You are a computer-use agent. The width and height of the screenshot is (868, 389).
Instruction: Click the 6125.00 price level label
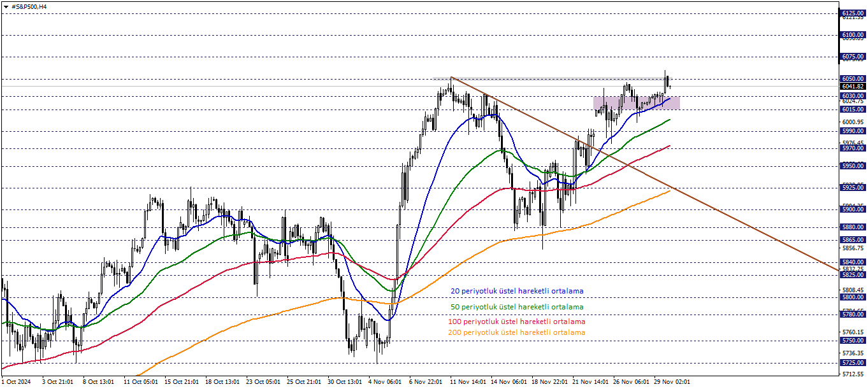coord(852,13)
